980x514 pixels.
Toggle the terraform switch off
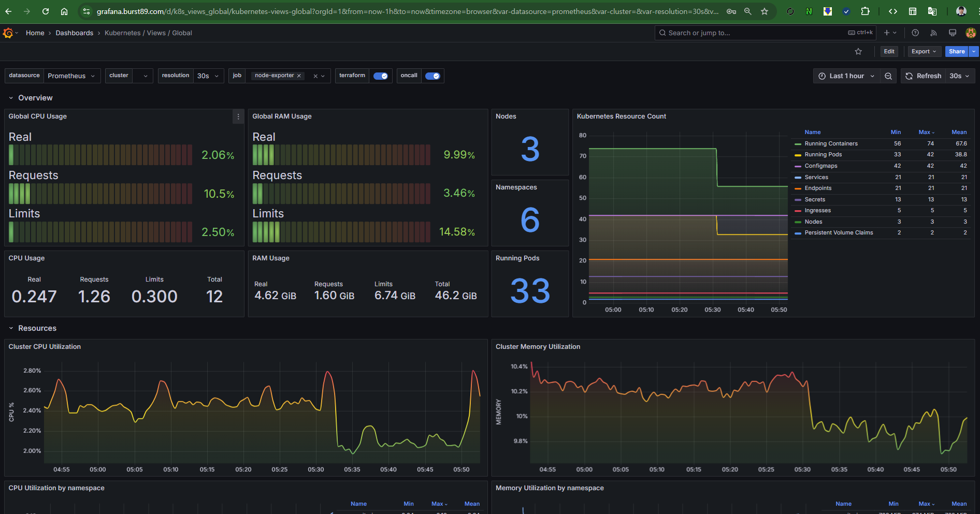click(381, 76)
